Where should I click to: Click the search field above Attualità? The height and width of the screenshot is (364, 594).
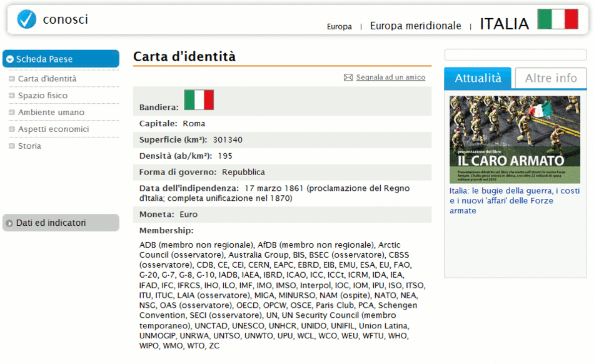(x=515, y=55)
